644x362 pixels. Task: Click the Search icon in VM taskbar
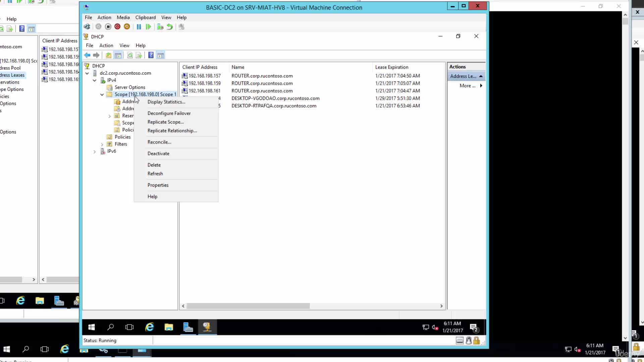[110, 327]
